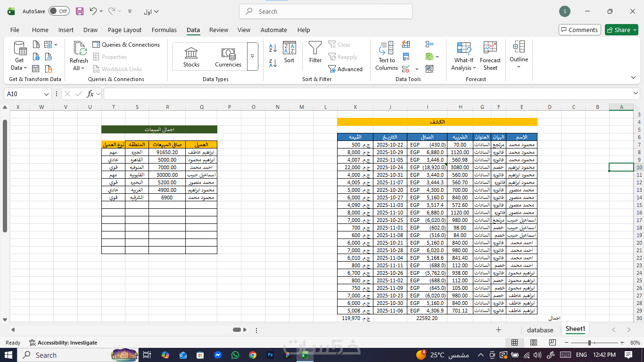Click the Remove Duplicates icon
The image size is (644, 362).
click(x=406, y=57)
